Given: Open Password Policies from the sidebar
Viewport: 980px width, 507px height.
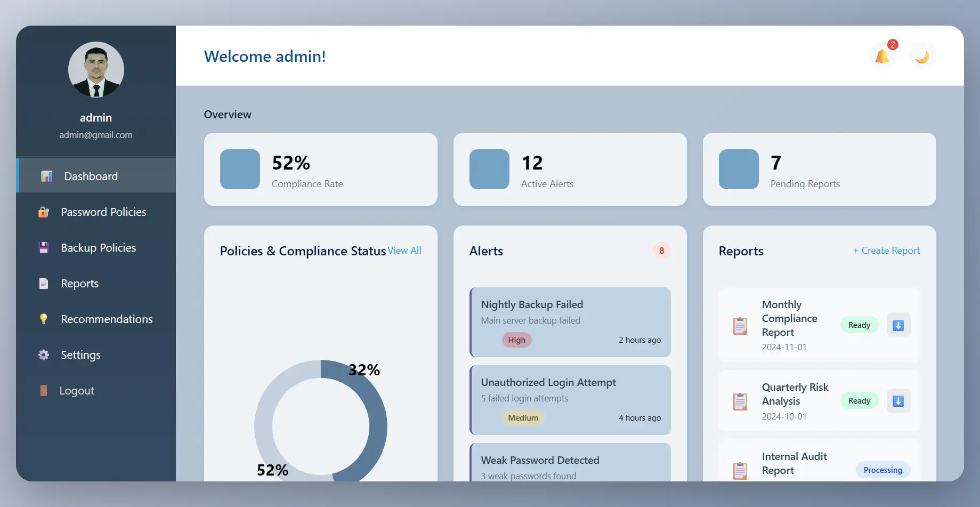Looking at the screenshot, I should click(x=103, y=212).
